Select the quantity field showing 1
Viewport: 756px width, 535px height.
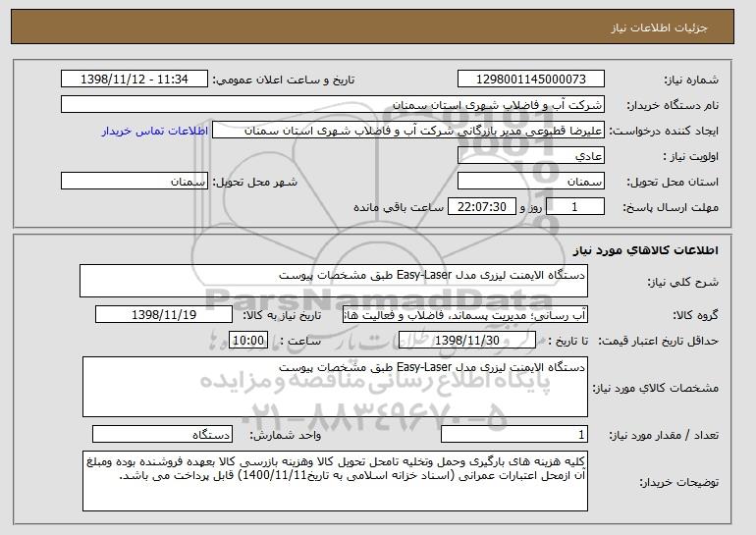[514, 434]
